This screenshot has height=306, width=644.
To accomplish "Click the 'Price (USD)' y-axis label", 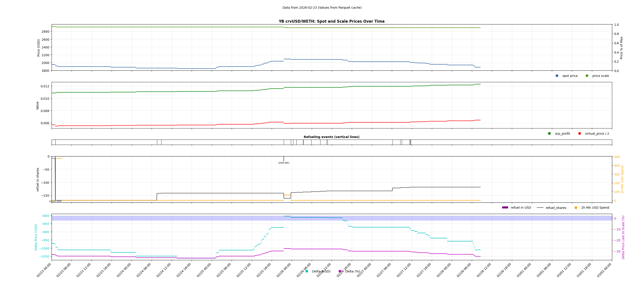I will click(x=38, y=48).
